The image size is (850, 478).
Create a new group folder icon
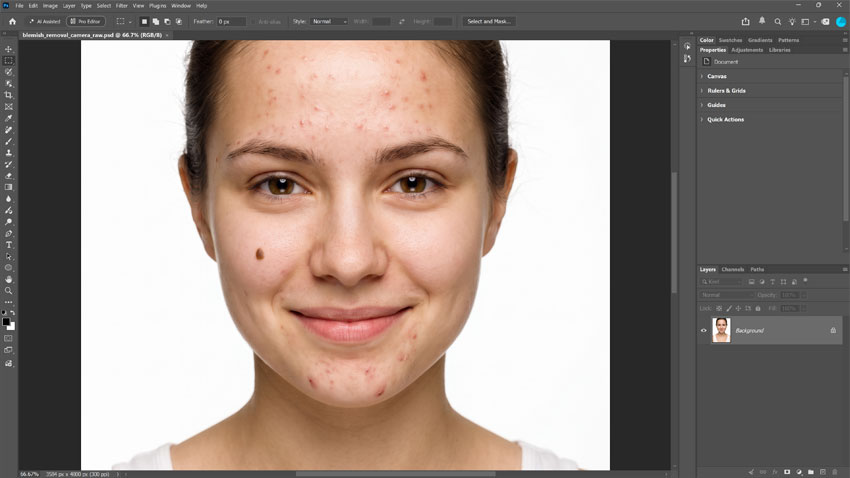tap(811, 472)
